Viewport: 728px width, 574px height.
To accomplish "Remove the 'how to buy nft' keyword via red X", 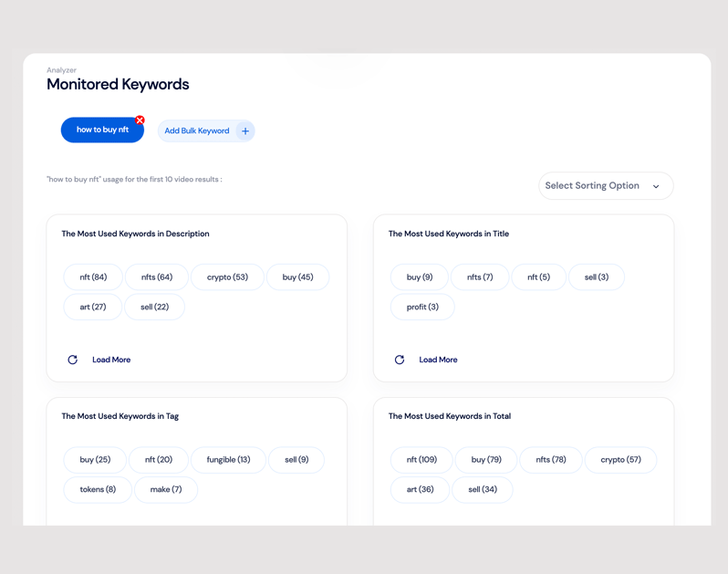I will (140, 120).
